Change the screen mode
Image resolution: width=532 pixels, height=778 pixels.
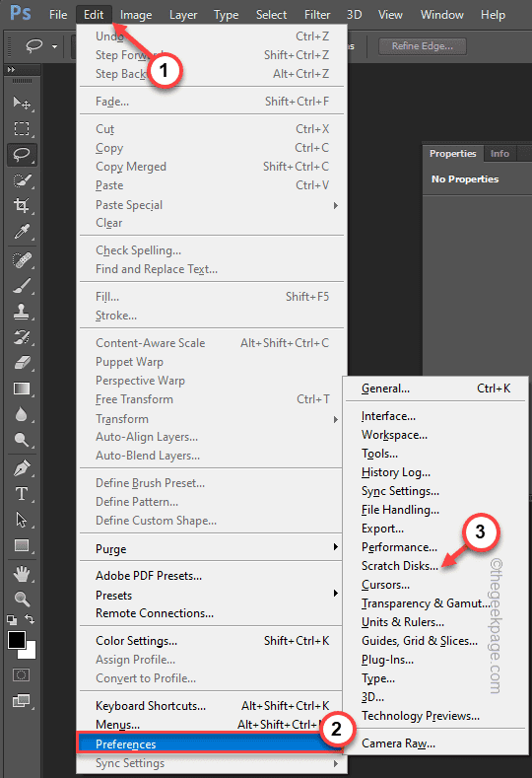click(22, 701)
